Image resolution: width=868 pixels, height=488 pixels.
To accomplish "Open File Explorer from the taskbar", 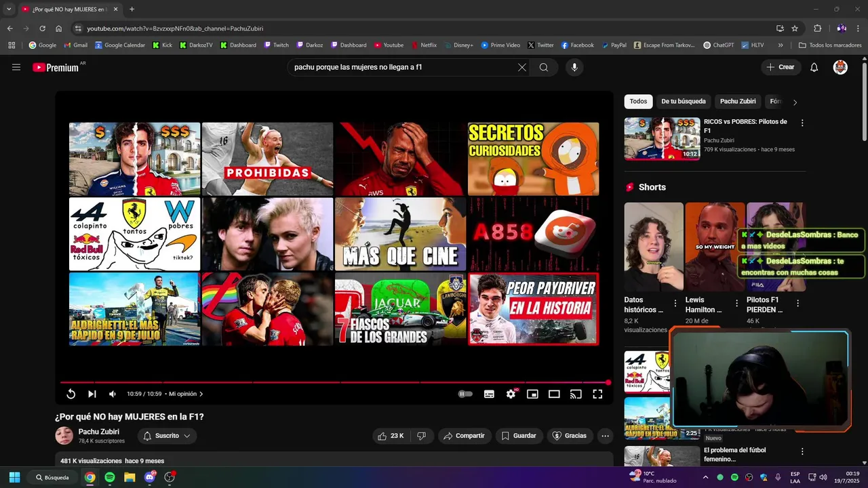I will pos(130,477).
